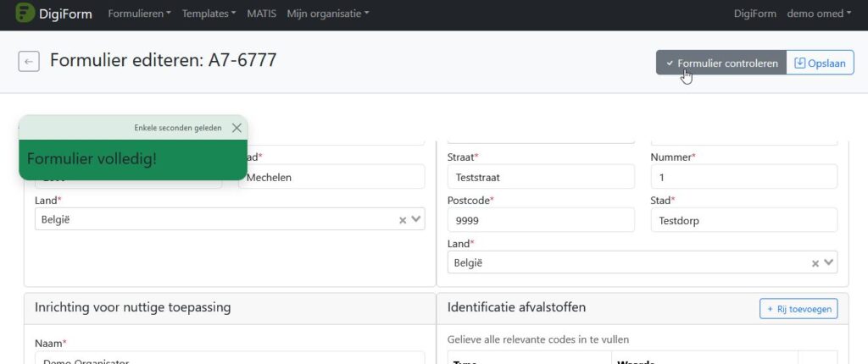Add a row with Rij toevoegen
Screen dimensions: 868x364
point(798,309)
